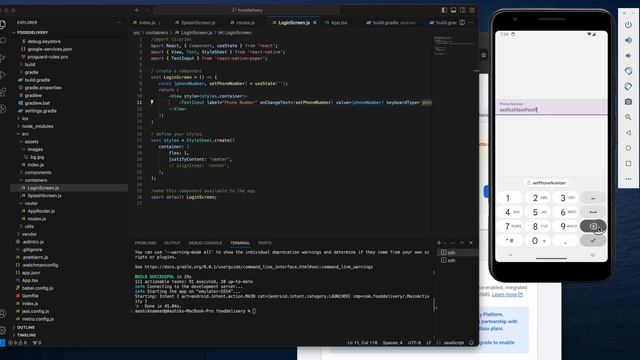Tap emulator Back triangle button
Image resolution: width=640 pixels, height=360 pixels.
coord(628,133)
